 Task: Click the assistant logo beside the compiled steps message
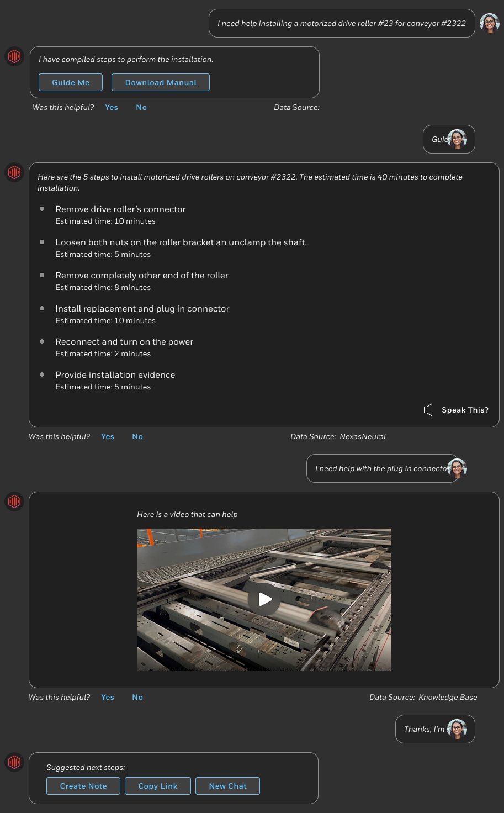pyautogui.click(x=14, y=56)
